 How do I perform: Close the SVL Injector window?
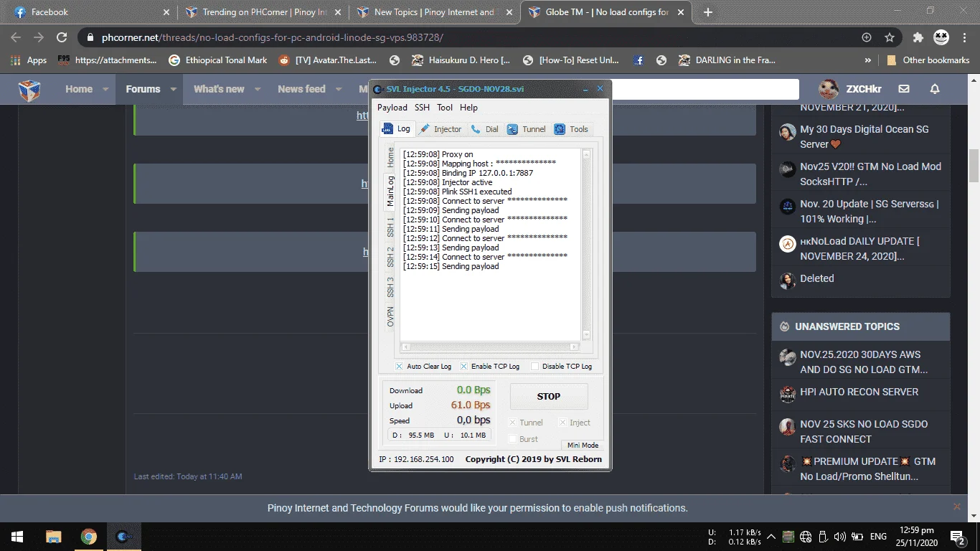pos(600,89)
